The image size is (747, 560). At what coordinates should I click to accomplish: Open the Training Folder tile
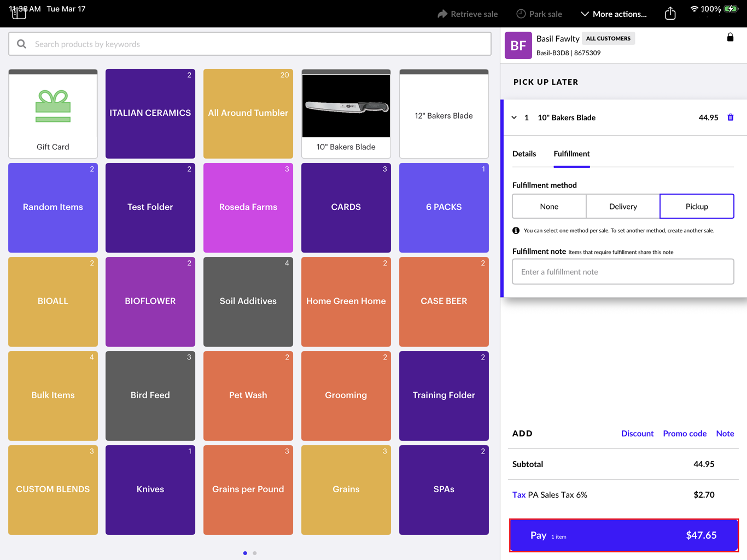(x=444, y=396)
